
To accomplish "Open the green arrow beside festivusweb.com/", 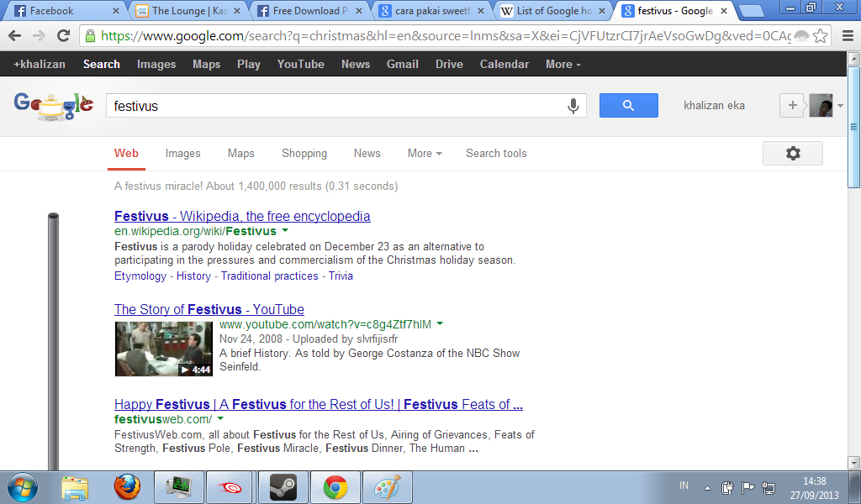I will (x=220, y=419).
